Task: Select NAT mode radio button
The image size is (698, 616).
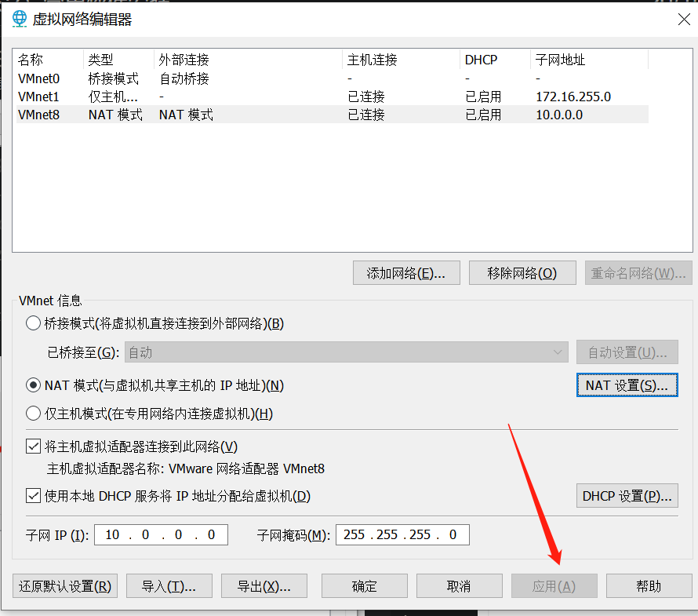Action: [34, 385]
